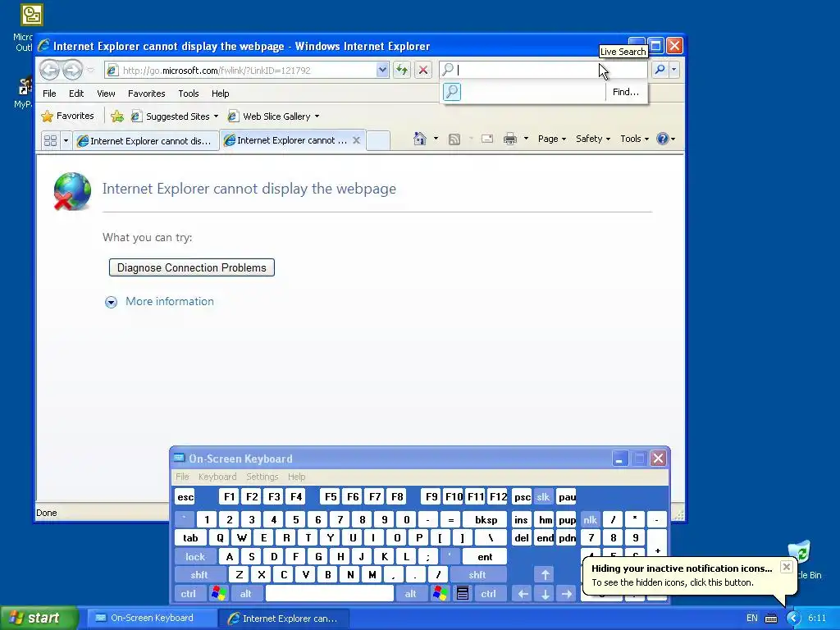The height and width of the screenshot is (630, 840).
Task: Go forward with the Forward arrow button
Action: click(72, 70)
